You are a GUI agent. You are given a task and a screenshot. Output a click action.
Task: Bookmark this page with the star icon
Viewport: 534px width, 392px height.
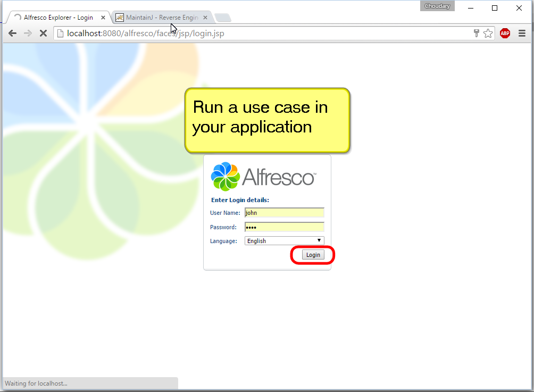pyautogui.click(x=488, y=34)
